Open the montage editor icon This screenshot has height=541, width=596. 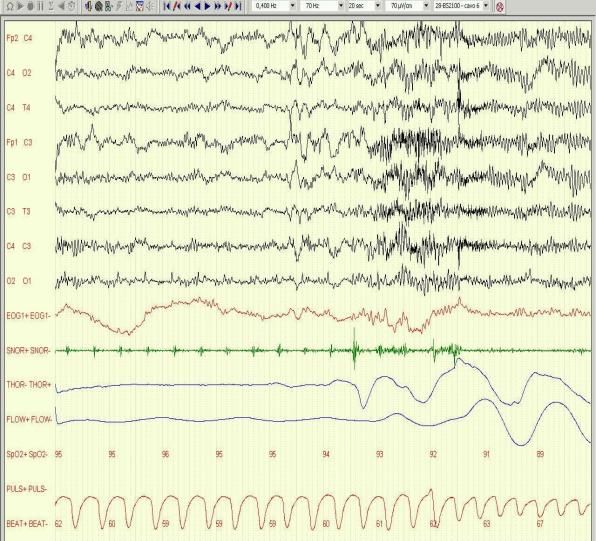(x=109, y=6)
